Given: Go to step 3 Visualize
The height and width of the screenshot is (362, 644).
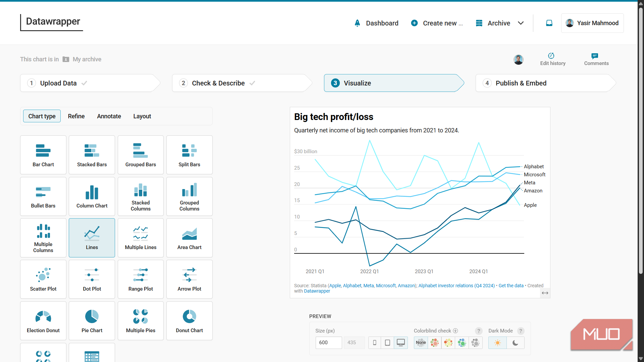Looking at the screenshot, I should pyautogui.click(x=393, y=83).
